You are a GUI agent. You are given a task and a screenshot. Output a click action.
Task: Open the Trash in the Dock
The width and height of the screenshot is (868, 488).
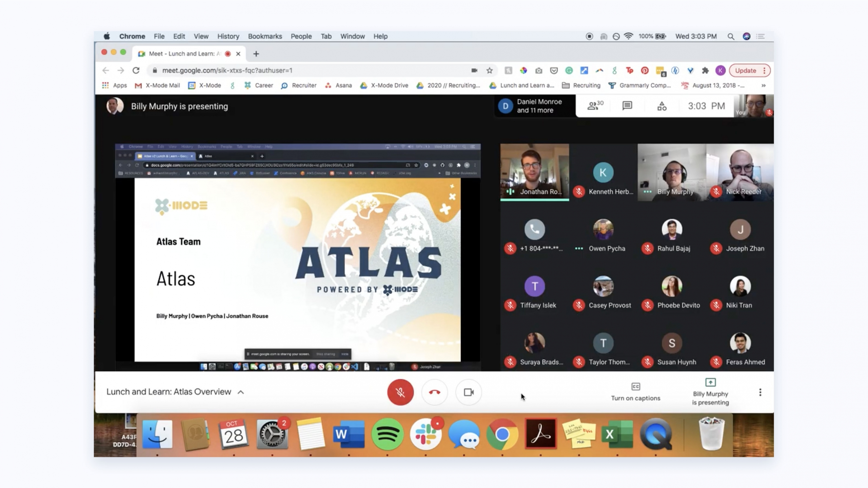click(x=711, y=434)
